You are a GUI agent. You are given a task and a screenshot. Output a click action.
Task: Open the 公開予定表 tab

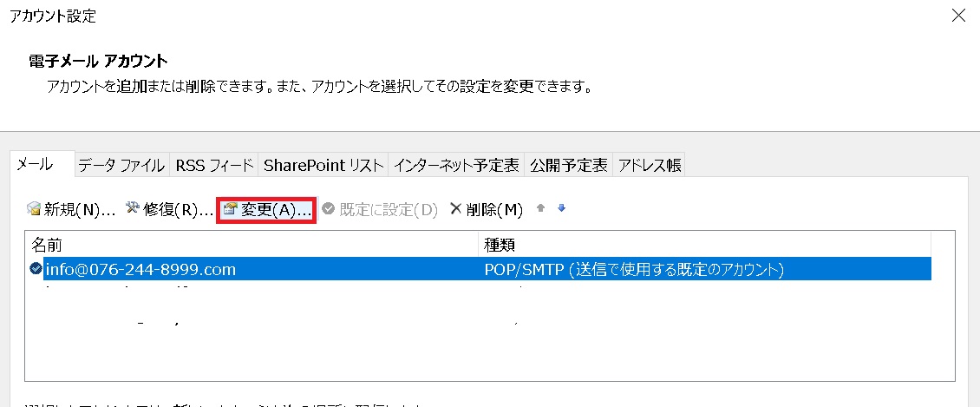click(x=569, y=166)
